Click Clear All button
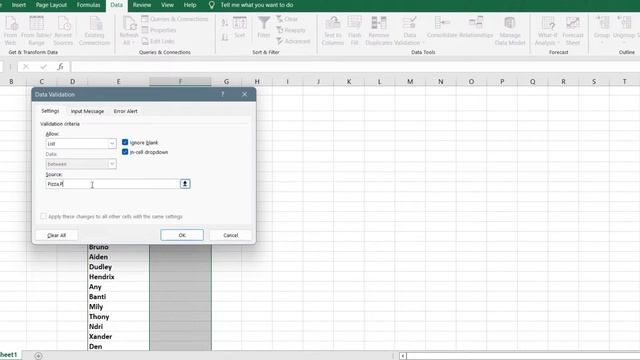Viewport: 640px width, 360px height. tap(56, 235)
